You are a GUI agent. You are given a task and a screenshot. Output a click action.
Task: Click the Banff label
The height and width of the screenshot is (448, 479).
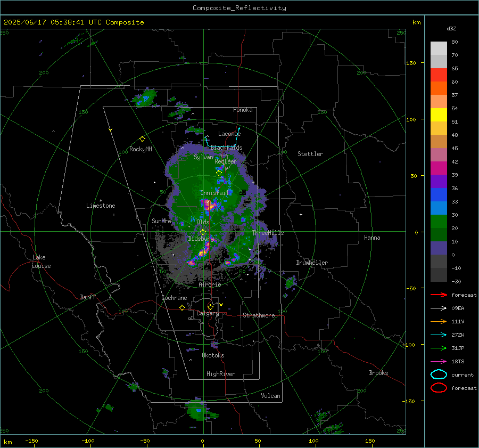point(88,297)
